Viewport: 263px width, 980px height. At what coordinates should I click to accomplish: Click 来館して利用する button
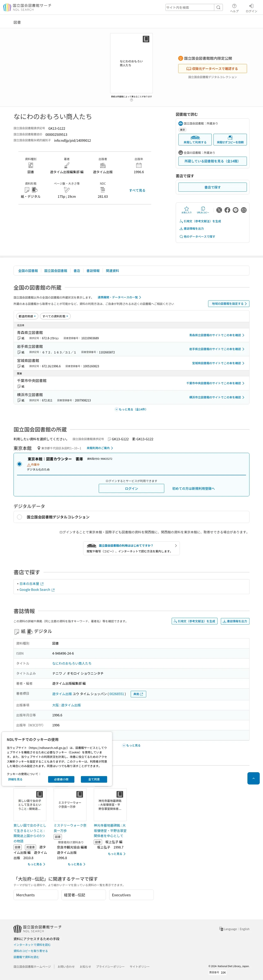click(x=195, y=139)
